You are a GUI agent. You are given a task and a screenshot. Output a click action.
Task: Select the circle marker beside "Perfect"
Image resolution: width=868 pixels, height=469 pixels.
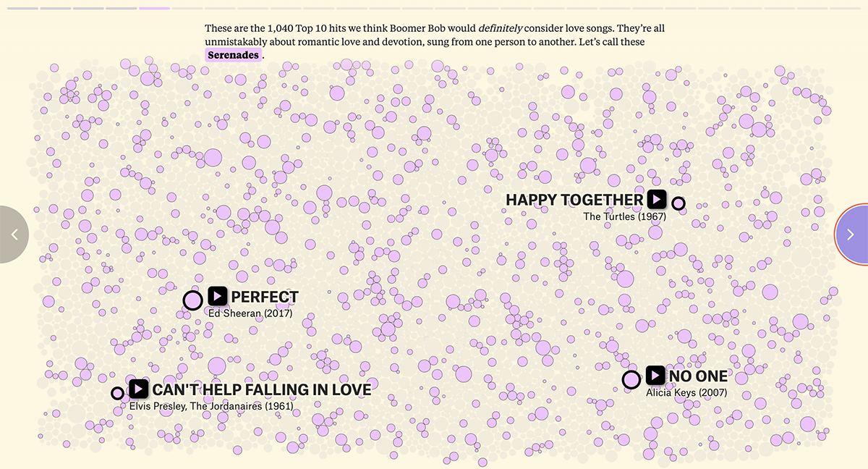pos(192,300)
